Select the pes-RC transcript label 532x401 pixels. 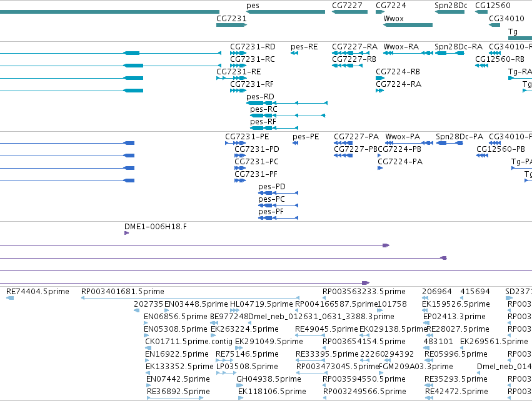point(264,109)
